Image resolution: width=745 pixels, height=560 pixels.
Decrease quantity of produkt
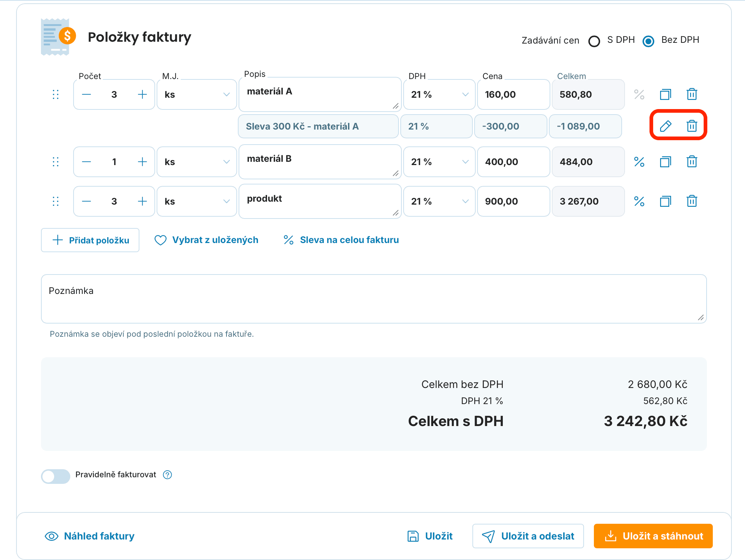[x=86, y=201]
